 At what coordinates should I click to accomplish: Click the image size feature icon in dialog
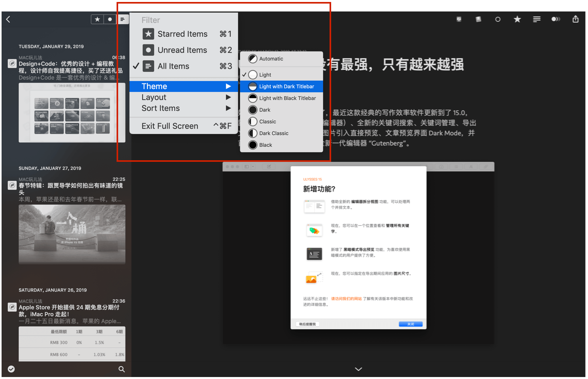[x=314, y=277]
